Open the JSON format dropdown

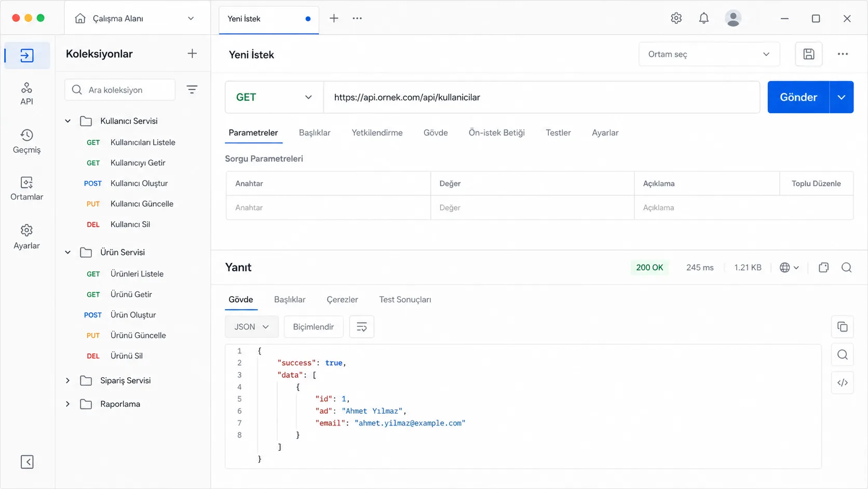[x=251, y=327]
